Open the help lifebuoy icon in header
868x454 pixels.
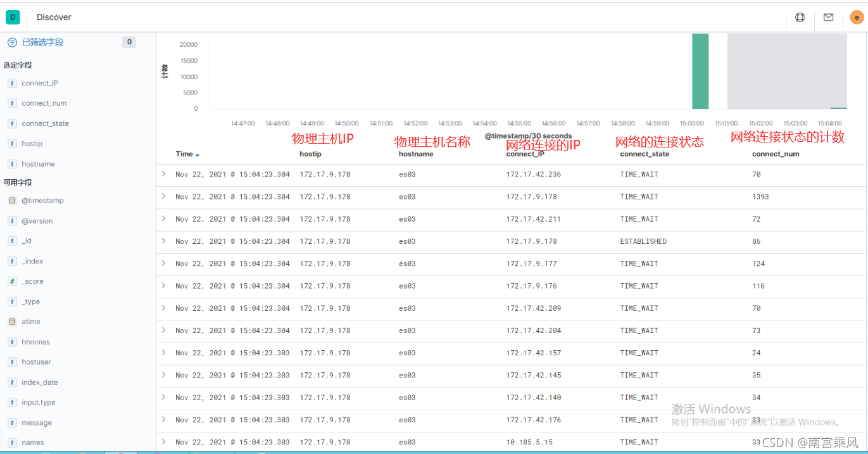click(800, 18)
